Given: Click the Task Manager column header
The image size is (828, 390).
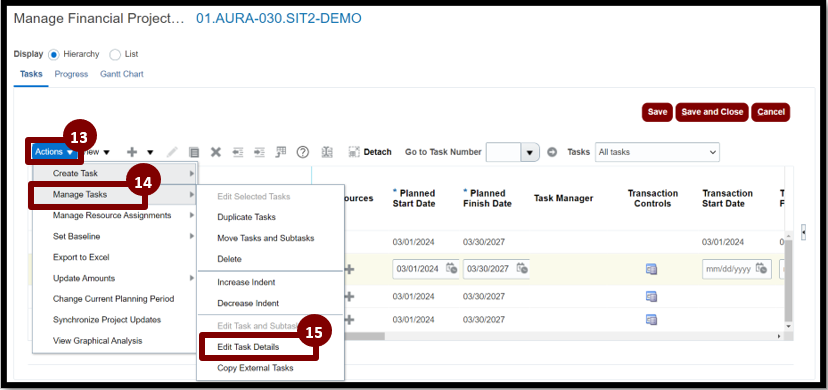Looking at the screenshot, I should click(563, 198).
